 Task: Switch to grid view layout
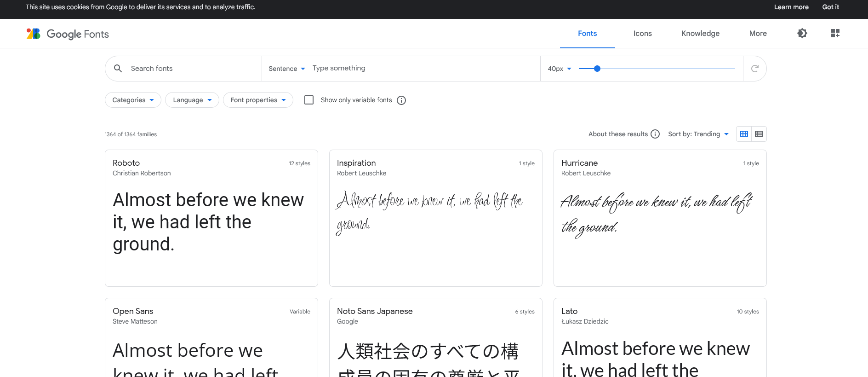click(x=744, y=134)
